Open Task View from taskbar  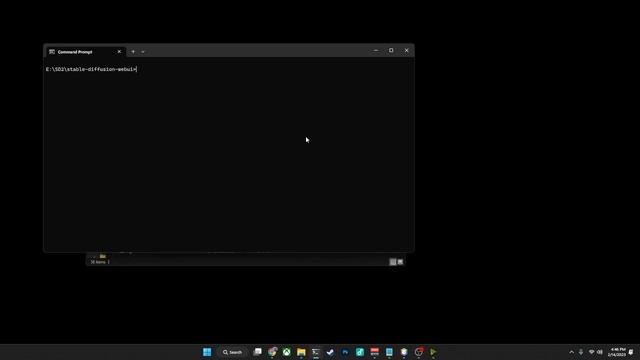coord(258,352)
